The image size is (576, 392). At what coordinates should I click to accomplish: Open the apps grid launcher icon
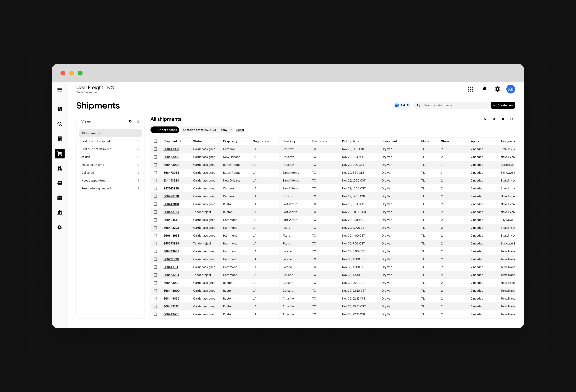470,89
